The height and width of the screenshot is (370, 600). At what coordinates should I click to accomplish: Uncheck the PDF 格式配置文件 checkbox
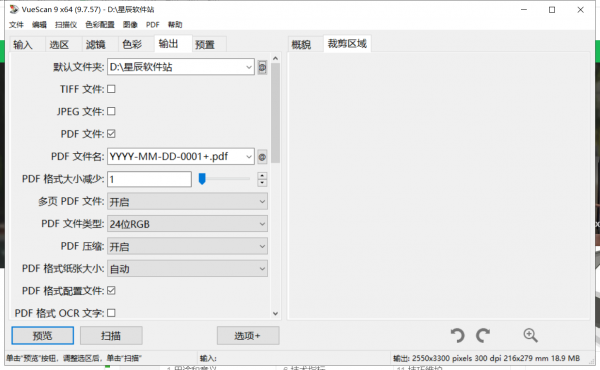tap(111, 290)
